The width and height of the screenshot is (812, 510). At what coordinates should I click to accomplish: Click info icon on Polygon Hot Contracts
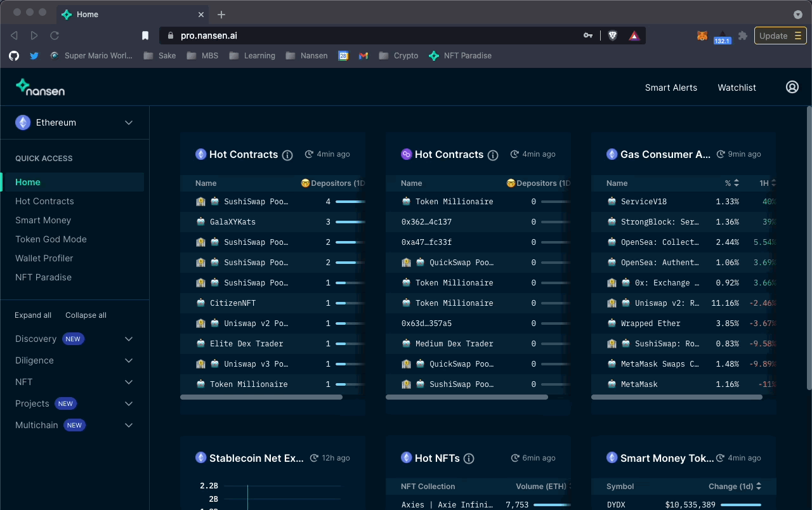493,155
